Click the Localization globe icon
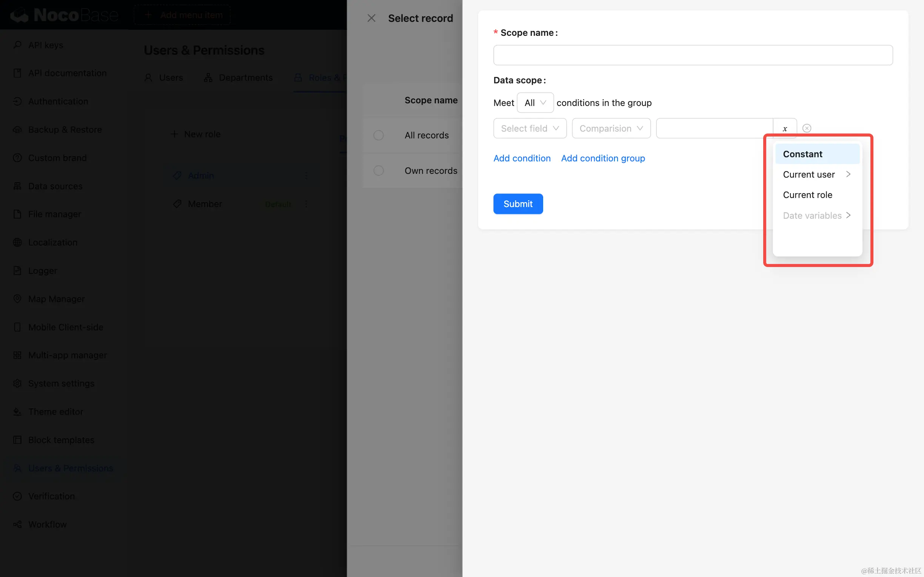This screenshot has width=924, height=577. coord(17,242)
